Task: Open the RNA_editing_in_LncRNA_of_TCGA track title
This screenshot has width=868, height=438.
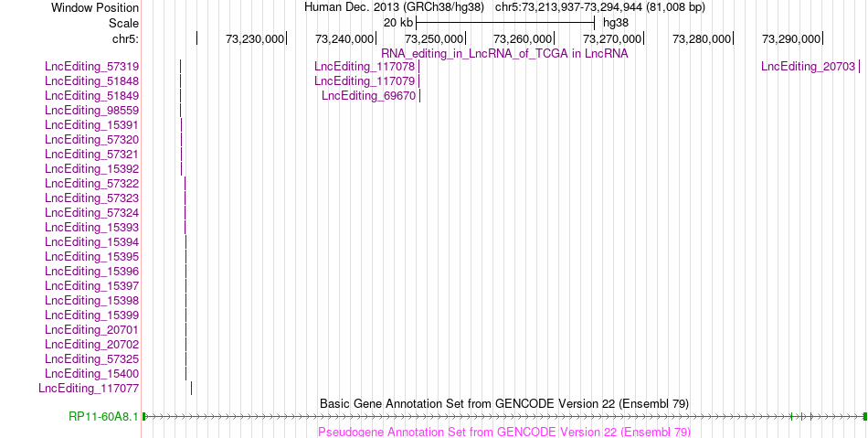Action: (504, 54)
